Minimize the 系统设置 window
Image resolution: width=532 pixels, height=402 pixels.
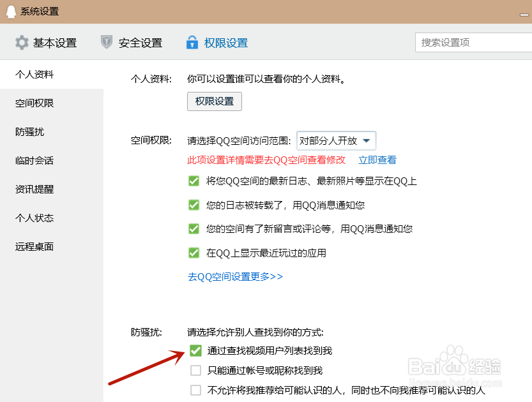coord(524,15)
